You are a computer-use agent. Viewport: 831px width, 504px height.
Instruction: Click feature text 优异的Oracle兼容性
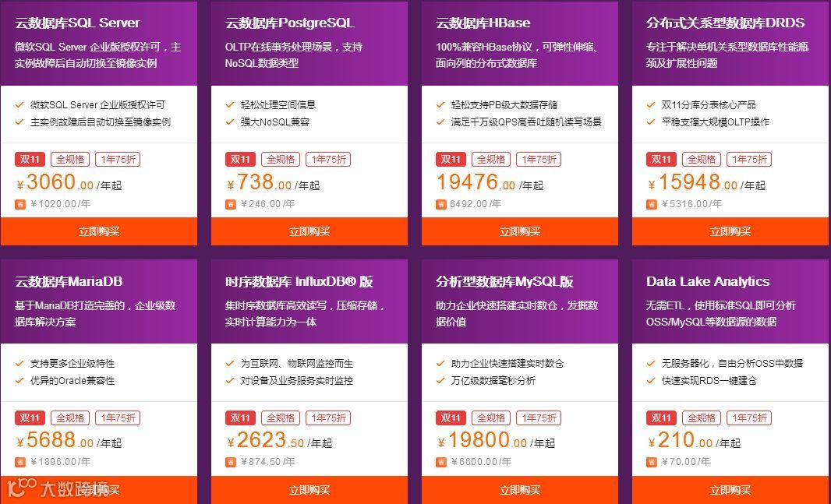[x=72, y=380]
